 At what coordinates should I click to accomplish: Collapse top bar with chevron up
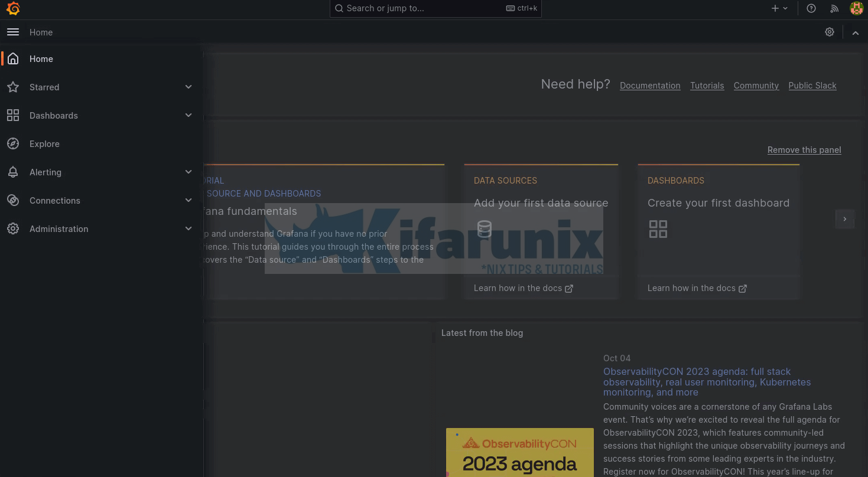[x=856, y=32]
